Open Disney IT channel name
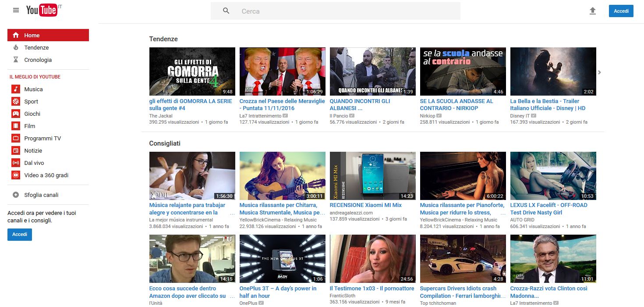The image size is (644, 307). [x=520, y=116]
